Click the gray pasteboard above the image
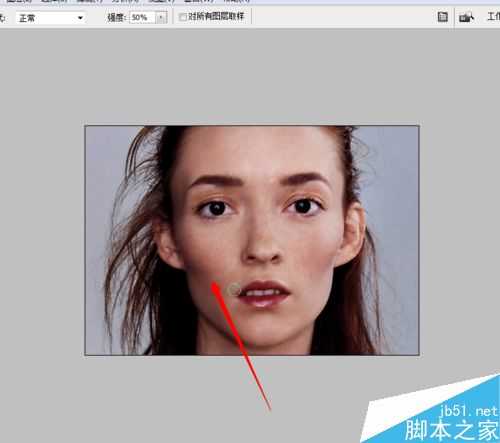This screenshot has height=443, width=500. pos(250,77)
